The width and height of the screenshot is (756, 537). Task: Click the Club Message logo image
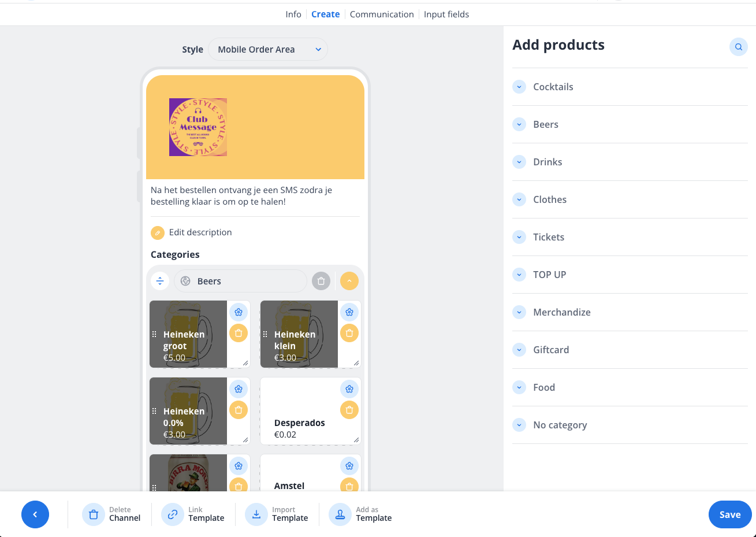tap(198, 127)
